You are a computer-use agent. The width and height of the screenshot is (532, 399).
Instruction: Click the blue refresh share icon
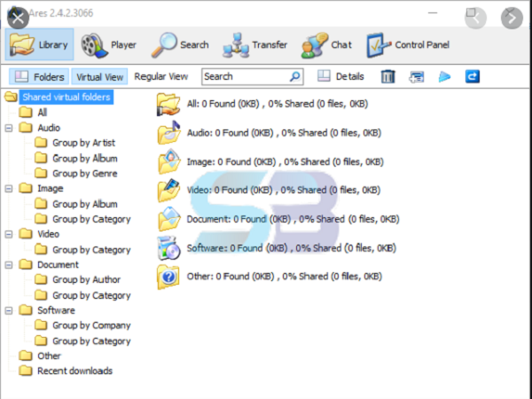(473, 76)
